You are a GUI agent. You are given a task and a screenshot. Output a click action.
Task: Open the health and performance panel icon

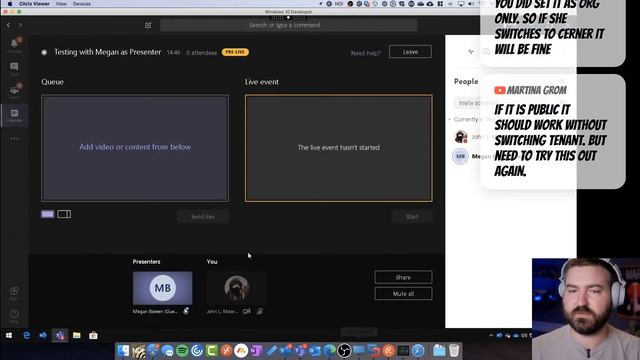(471, 52)
